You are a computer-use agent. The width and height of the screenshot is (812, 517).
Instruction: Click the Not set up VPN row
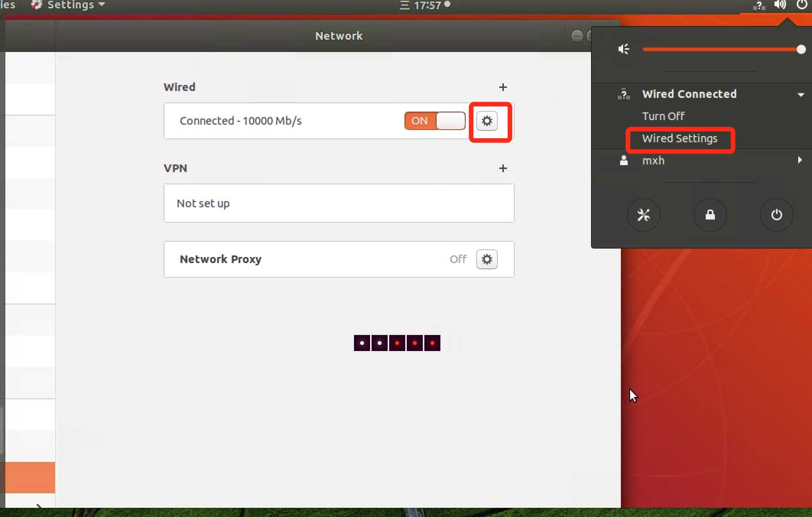click(339, 203)
